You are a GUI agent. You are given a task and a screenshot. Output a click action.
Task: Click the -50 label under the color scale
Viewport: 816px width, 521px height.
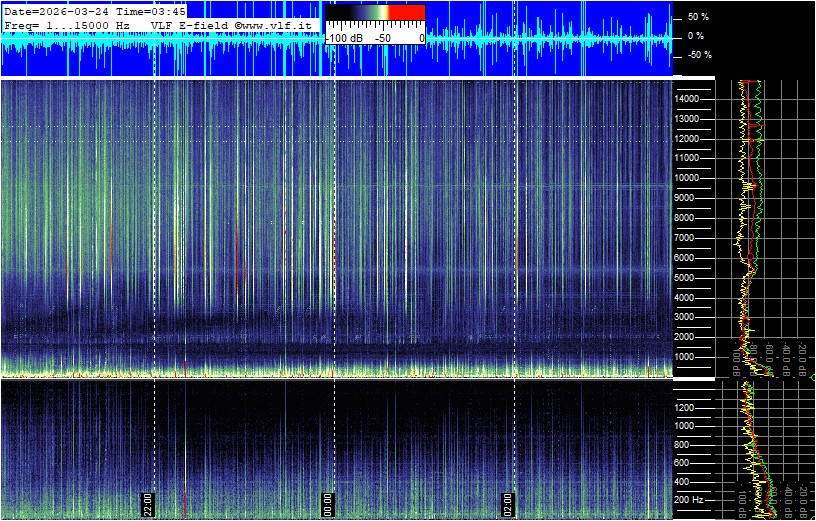pos(381,37)
